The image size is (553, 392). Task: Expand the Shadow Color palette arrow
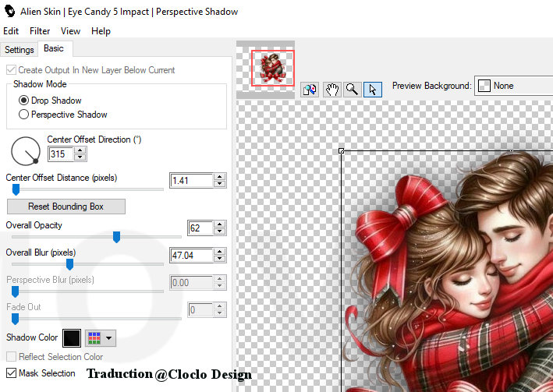pyautogui.click(x=109, y=338)
